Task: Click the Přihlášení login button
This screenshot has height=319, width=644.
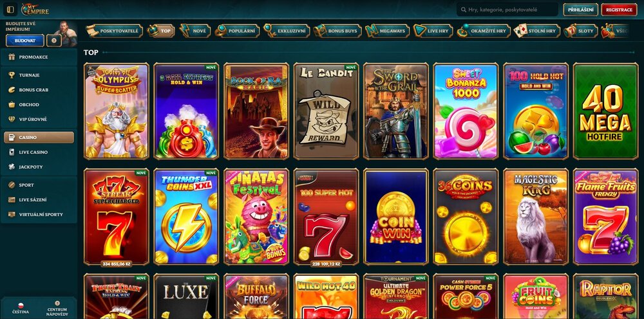Action: (x=580, y=10)
